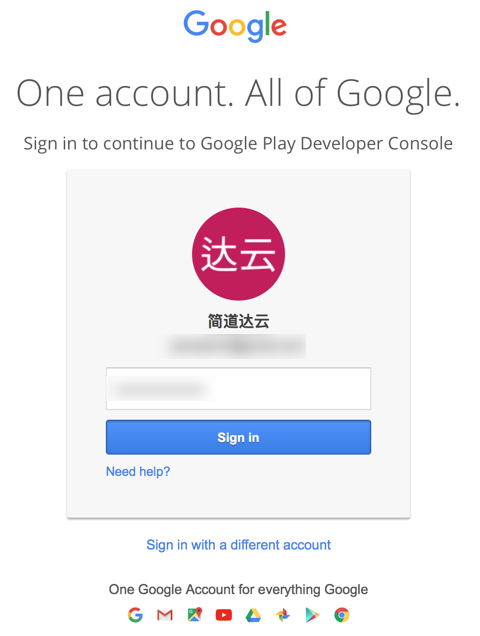Click the Google Play store icon
This screenshot has height=636, width=480.
coord(312,615)
